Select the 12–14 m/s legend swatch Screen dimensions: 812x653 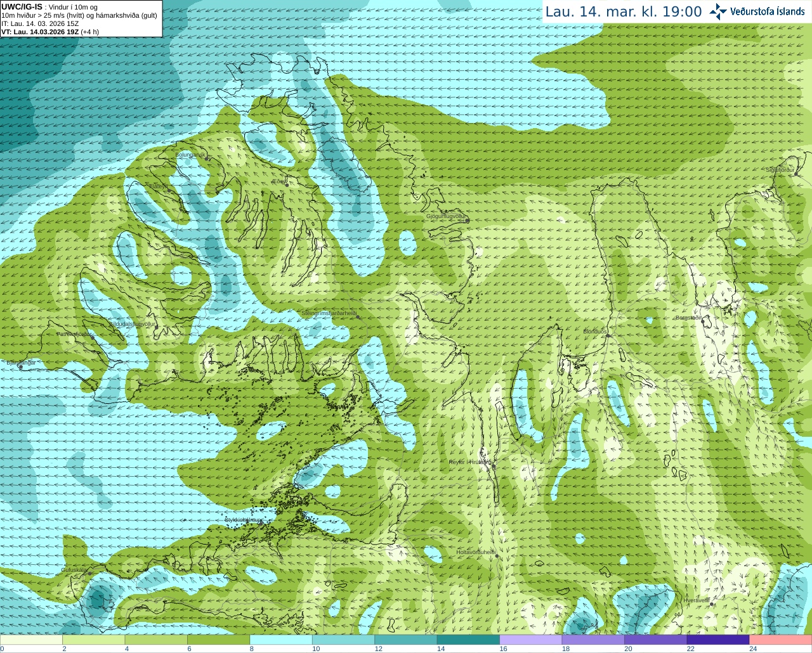(x=406, y=639)
